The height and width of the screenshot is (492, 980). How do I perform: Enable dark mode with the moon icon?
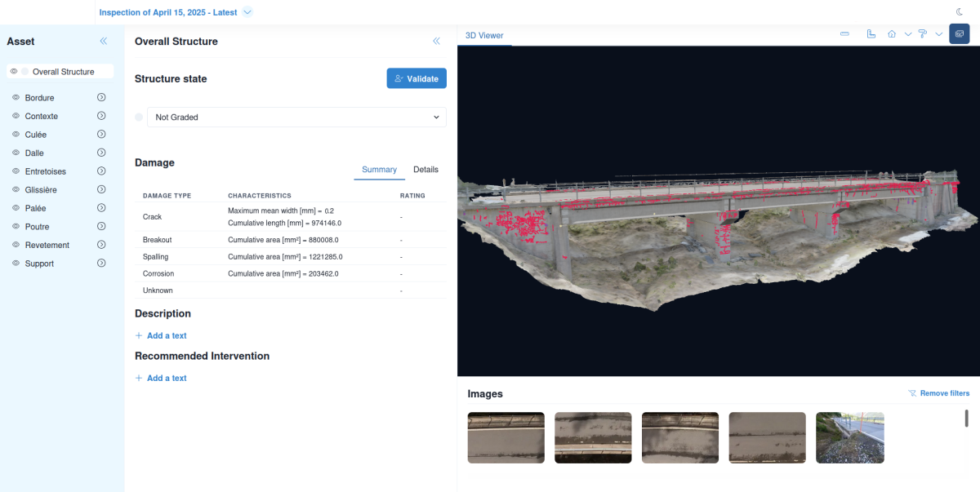pos(959,11)
